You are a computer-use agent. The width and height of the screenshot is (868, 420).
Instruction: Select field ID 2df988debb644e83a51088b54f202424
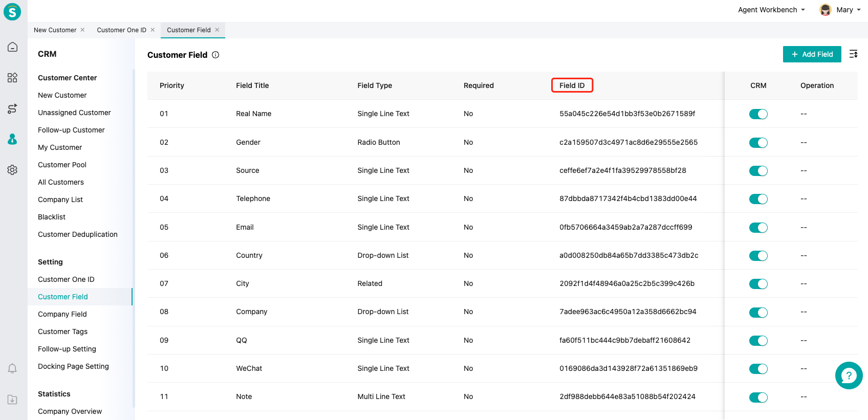(x=627, y=396)
